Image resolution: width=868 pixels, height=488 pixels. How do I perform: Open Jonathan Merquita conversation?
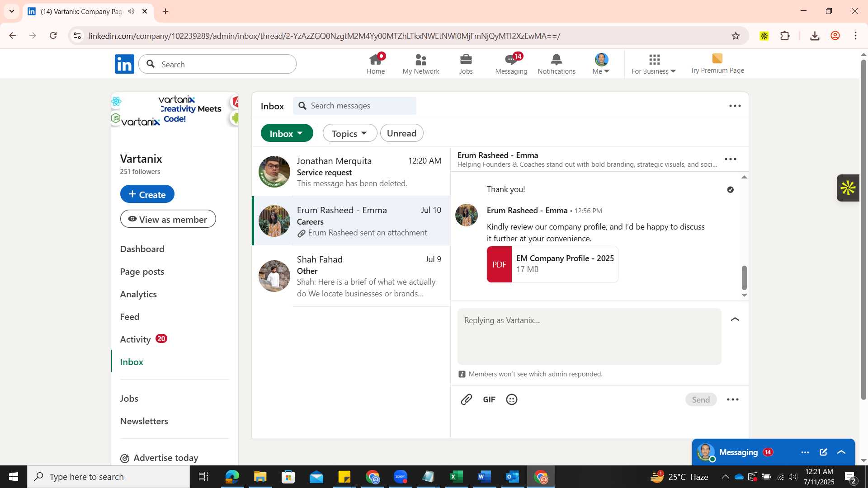[351, 172]
